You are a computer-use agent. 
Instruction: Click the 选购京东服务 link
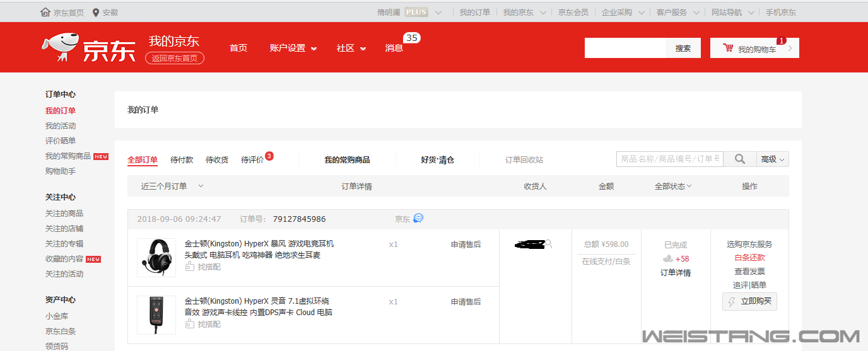point(749,245)
